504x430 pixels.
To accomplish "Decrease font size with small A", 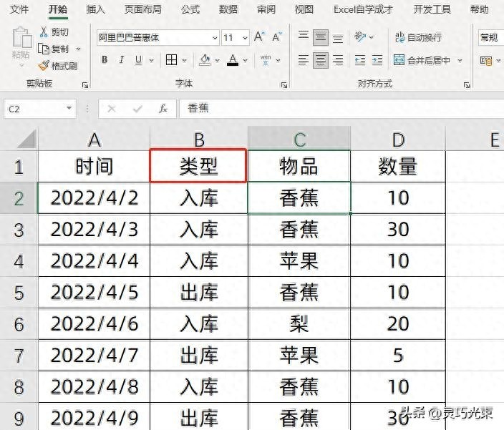I will [277, 36].
